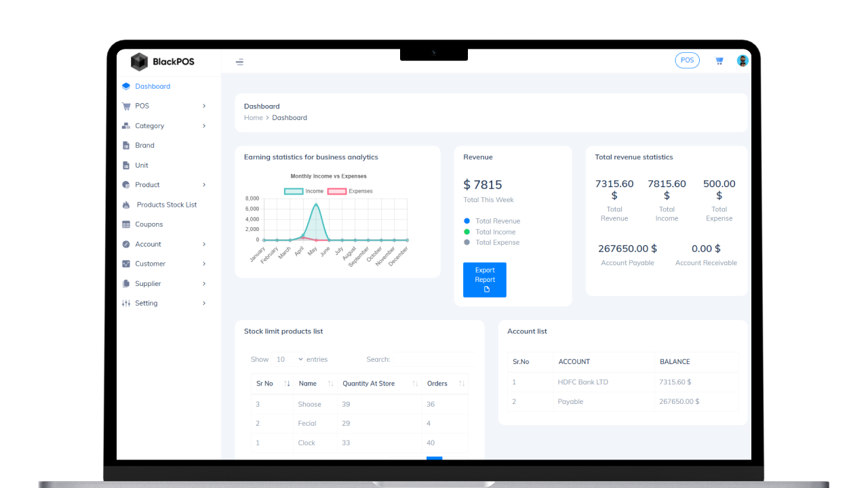Open the Show entries dropdown
This screenshot has height=488, width=868.
[x=288, y=359]
